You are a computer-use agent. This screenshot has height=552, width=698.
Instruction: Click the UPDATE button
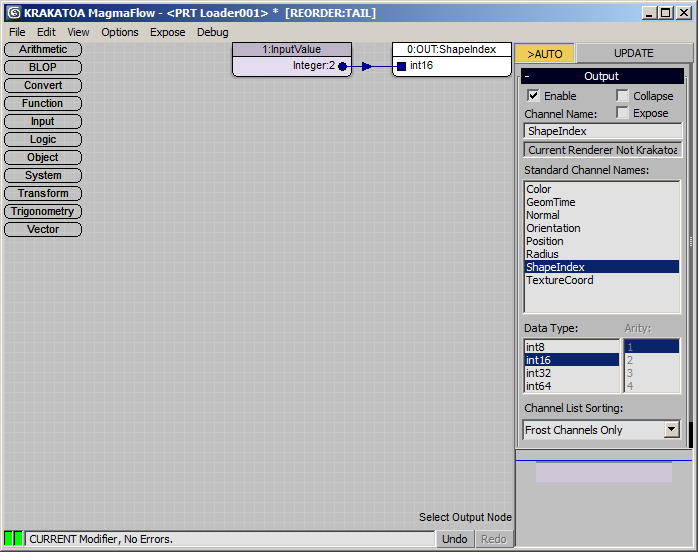click(633, 53)
